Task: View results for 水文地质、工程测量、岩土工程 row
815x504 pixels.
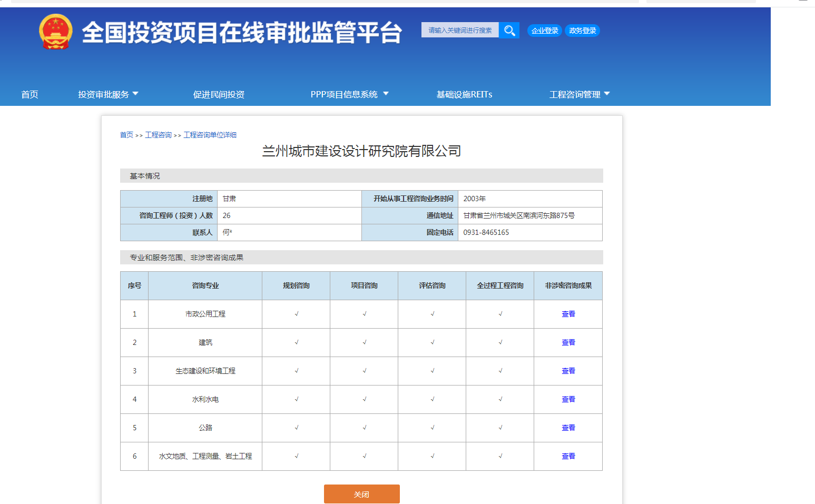Action: tap(568, 456)
